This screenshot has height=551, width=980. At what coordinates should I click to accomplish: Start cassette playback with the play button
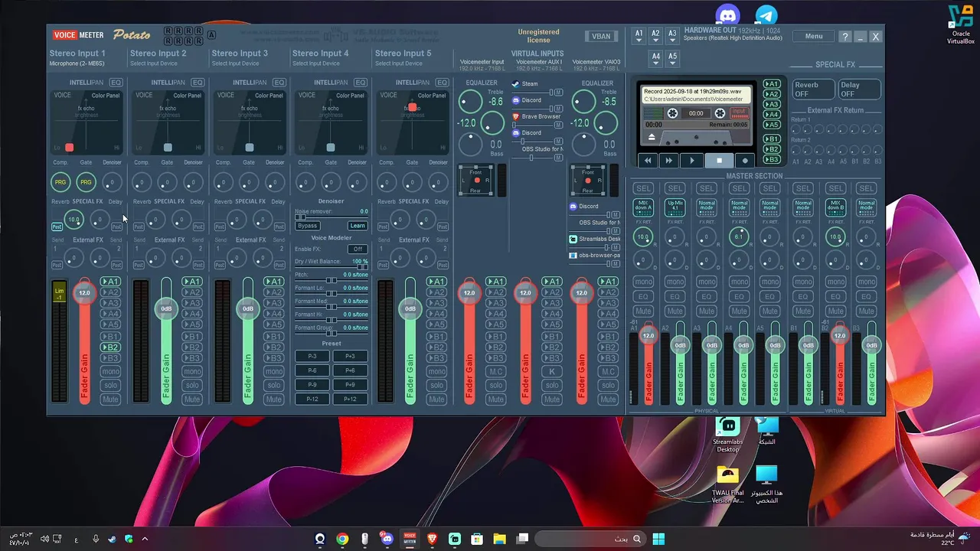click(x=692, y=161)
